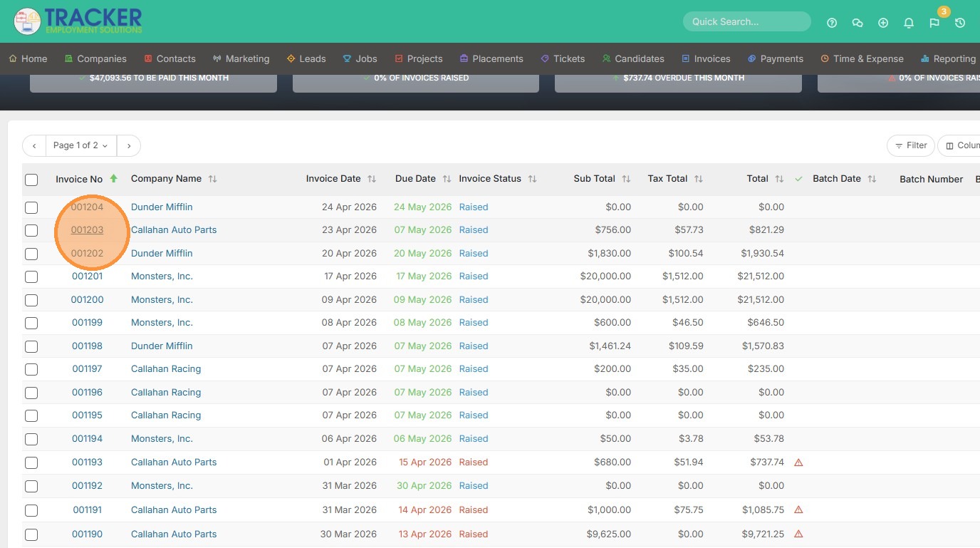The width and height of the screenshot is (980, 548).
Task: Click the Tracker Employment Solutions logo
Action: 78,21
